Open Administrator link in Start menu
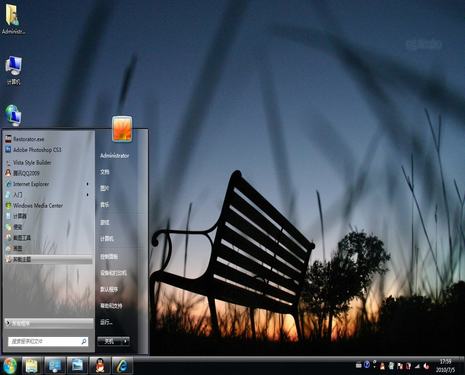 (x=114, y=156)
